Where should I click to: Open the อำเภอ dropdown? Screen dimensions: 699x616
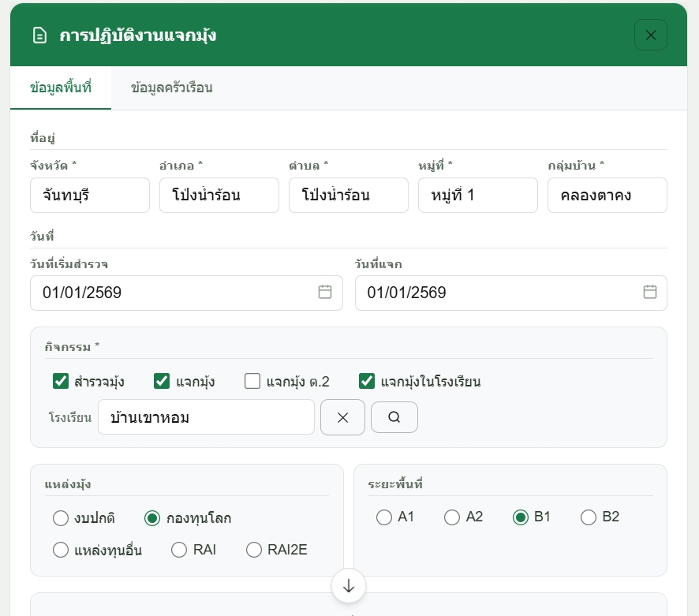(219, 195)
